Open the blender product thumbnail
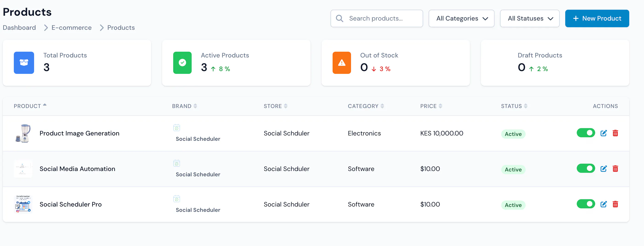This screenshot has height=246, width=644. coord(23,133)
